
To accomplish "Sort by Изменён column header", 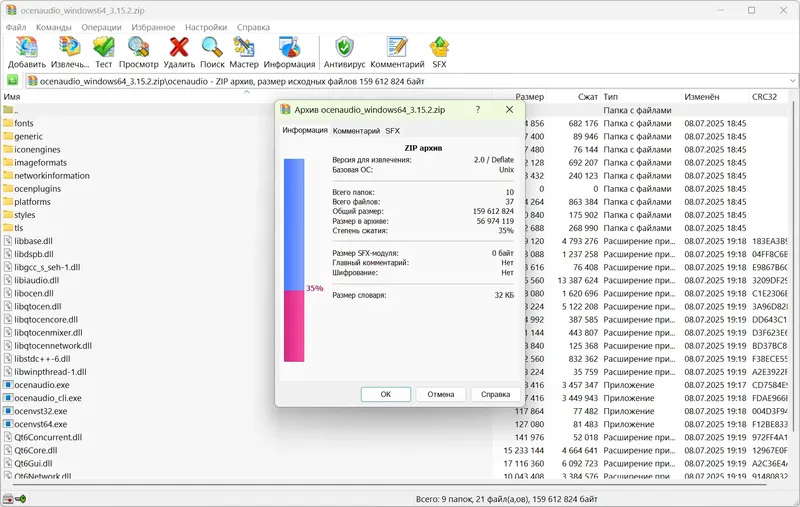I will pyautogui.click(x=715, y=96).
